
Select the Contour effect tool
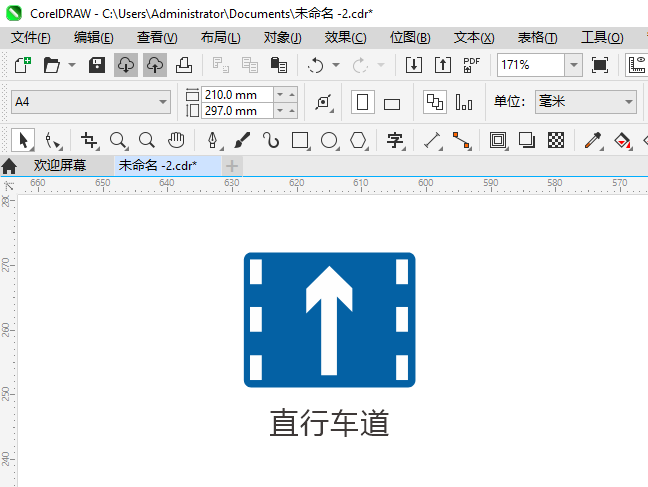pyautogui.click(x=498, y=140)
